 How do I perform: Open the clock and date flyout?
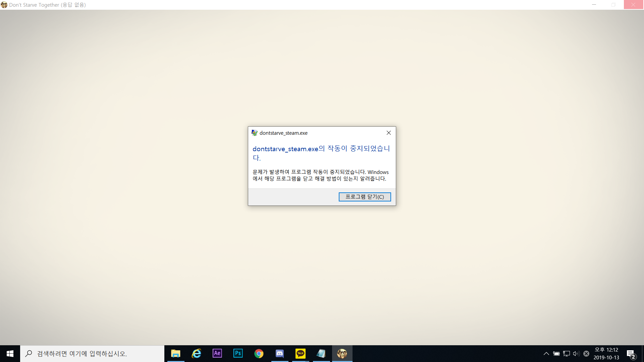click(606, 354)
